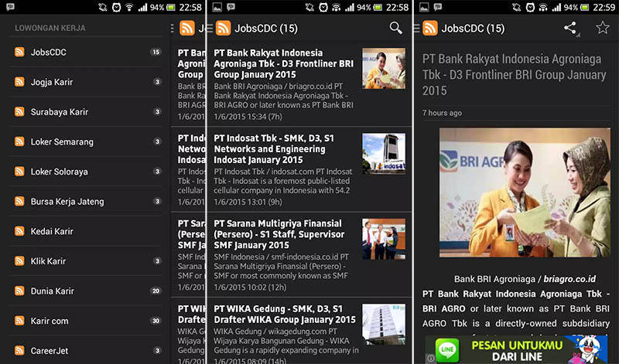Click RSS icon beside Bursa Kerja Jateng
This screenshot has height=364, width=619.
click(19, 202)
